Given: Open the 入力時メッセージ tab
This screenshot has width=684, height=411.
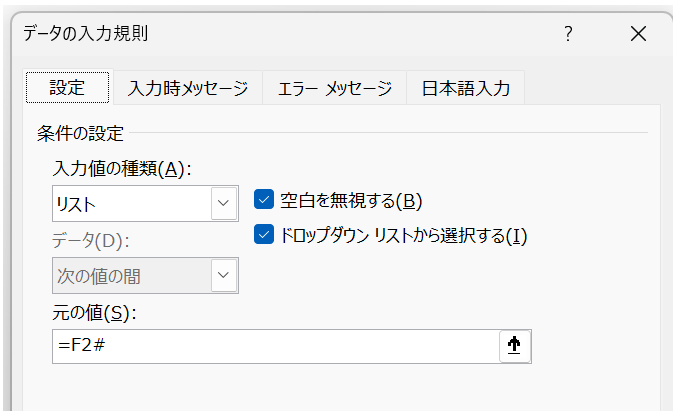Looking at the screenshot, I should pos(188,89).
